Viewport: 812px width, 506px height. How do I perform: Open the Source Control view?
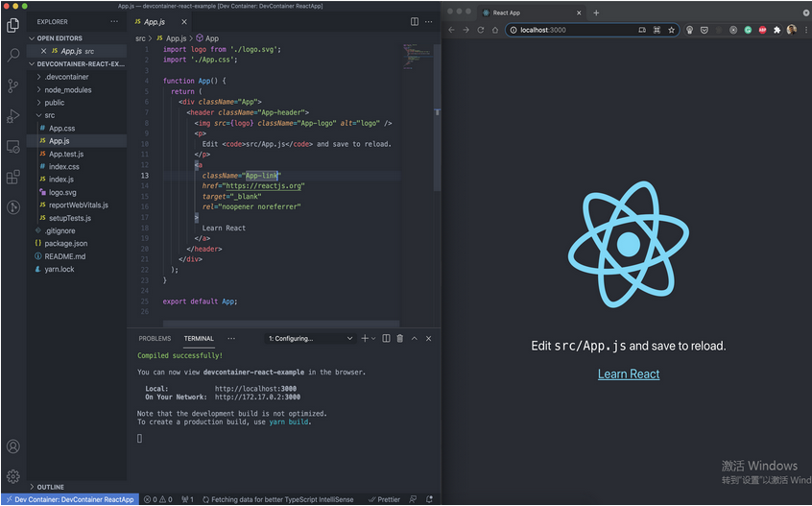click(13, 85)
